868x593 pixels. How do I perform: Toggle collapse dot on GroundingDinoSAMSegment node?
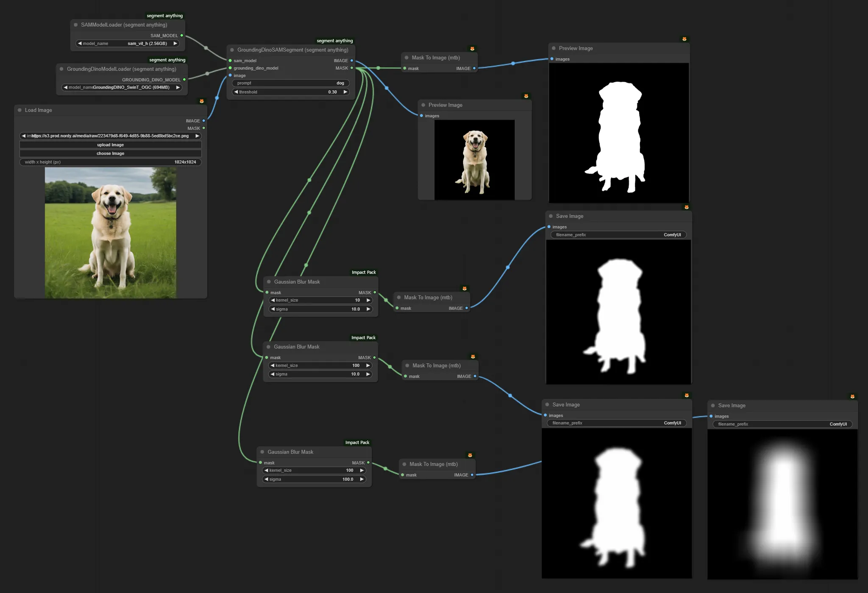[x=232, y=50]
